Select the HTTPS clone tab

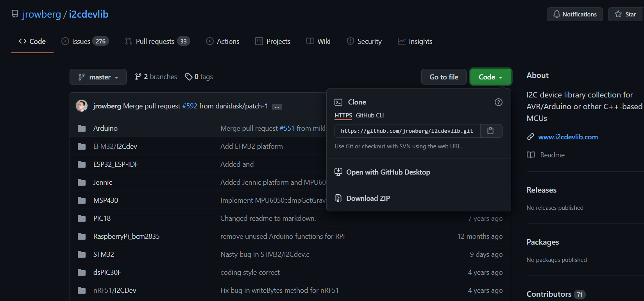click(x=343, y=115)
